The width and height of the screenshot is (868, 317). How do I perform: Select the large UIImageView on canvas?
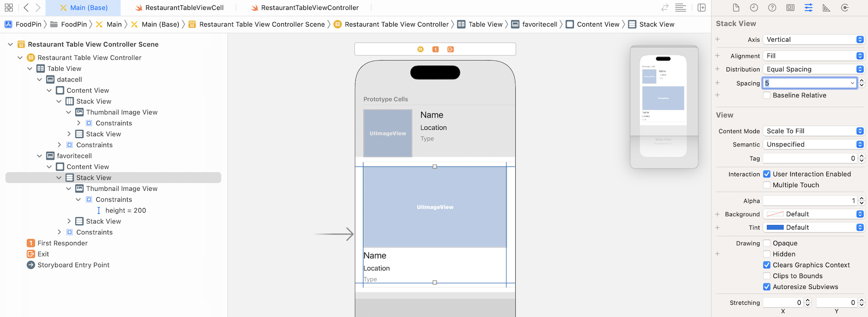pos(435,207)
